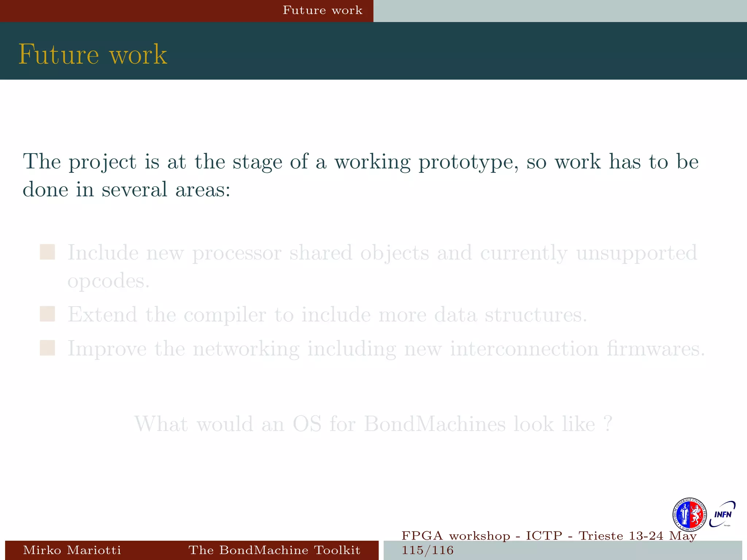
Task: Click the University of Perugia seal logo
Action: [689, 515]
